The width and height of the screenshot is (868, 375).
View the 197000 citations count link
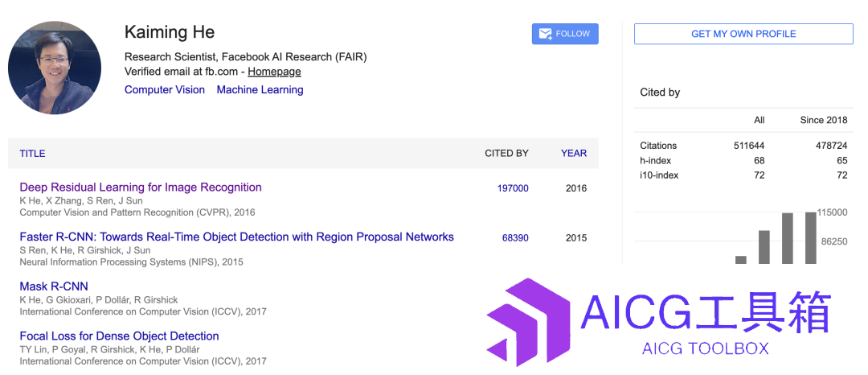point(513,188)
